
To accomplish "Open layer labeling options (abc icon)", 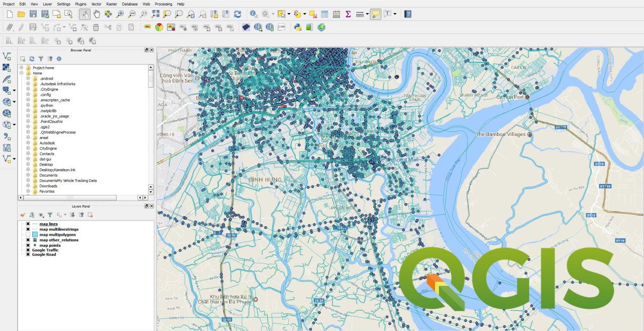I will tap(147, 27).
